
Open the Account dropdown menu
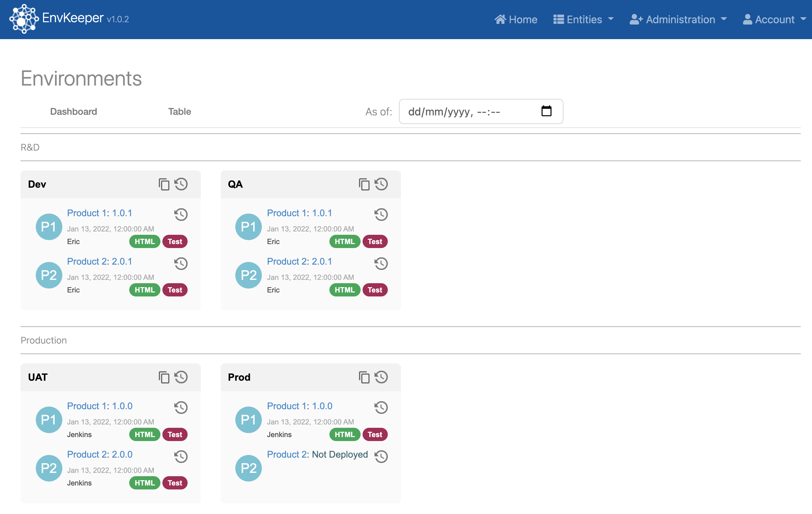(x=774, y=20)
